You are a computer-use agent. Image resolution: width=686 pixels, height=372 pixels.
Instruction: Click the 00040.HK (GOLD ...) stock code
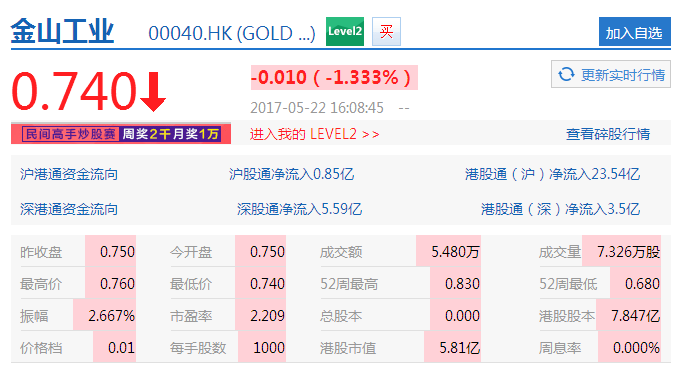click(232, 33)
